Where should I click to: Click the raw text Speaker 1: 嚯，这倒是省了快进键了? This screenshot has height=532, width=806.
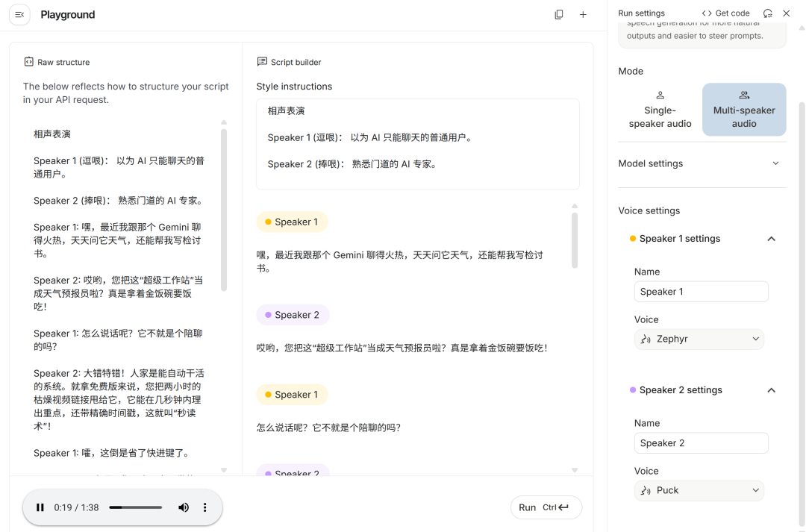(112, 453)
